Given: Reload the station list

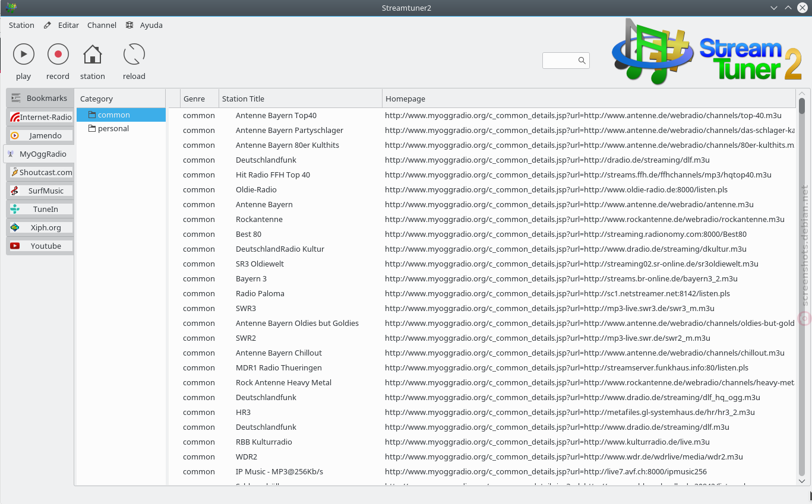Looking at the screenshot, I should (x=134, y=55).
